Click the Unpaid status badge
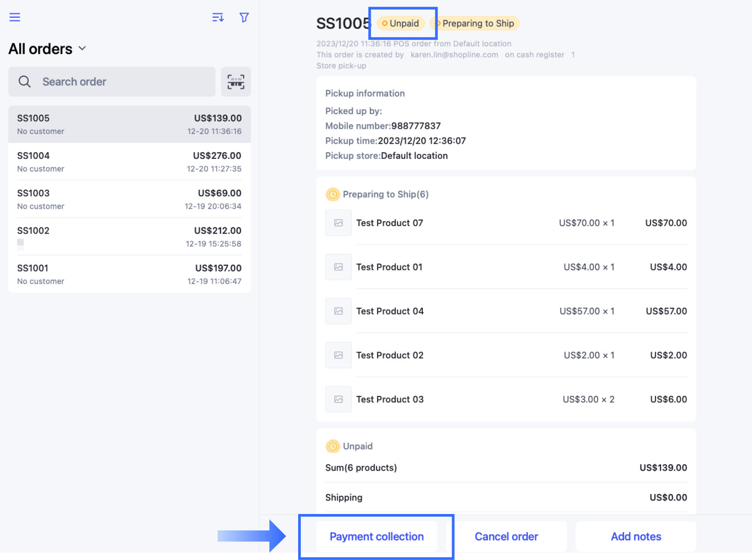Viewport: 752px width, 560px height. pyautogui.click(x=401, y=23)
